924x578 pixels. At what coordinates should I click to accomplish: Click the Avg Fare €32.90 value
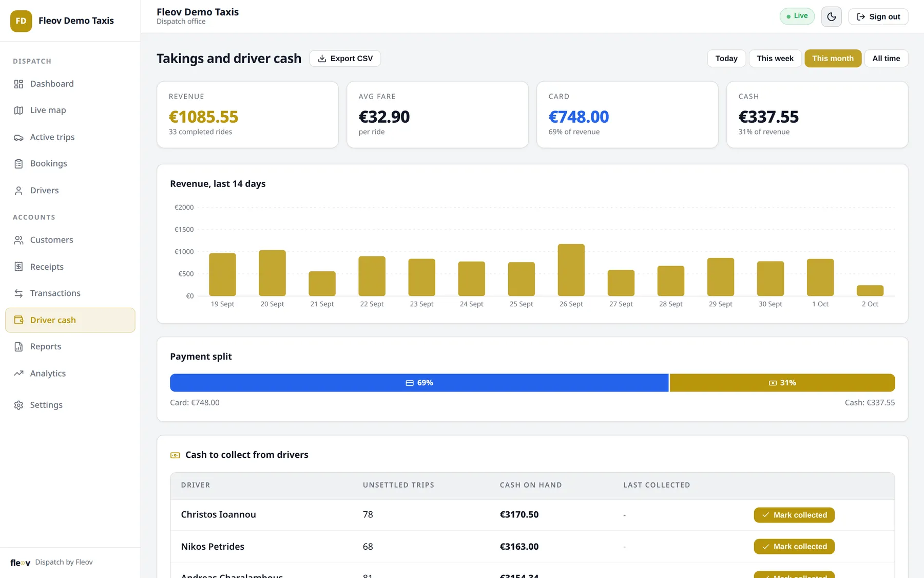[x=384, y=117]
